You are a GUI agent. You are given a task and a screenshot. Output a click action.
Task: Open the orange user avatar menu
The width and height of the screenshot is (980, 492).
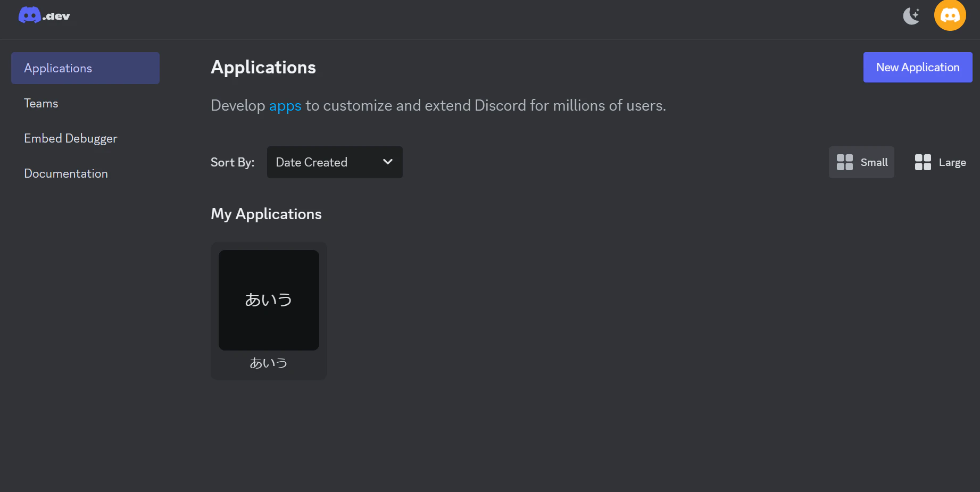950,15
